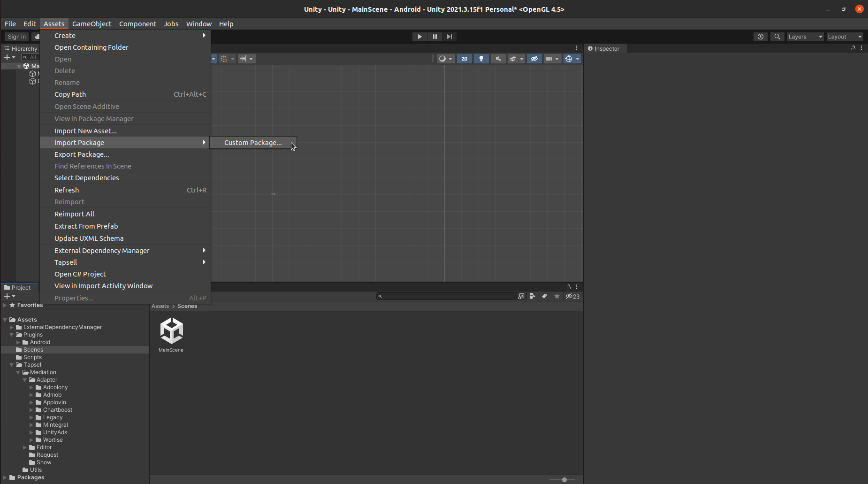Open Gizmos dropdown arrow
Image resolution: width=868 pixels, height=484 pixels.
(x=578, y=59)
